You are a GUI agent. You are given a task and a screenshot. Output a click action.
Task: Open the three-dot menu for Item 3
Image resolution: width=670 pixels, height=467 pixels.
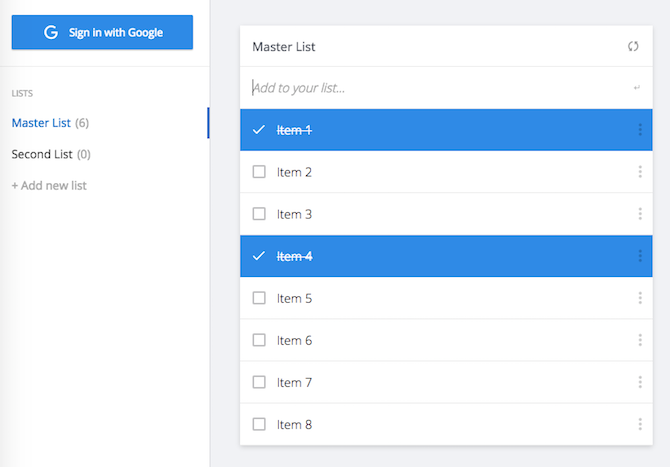point(640,214)
